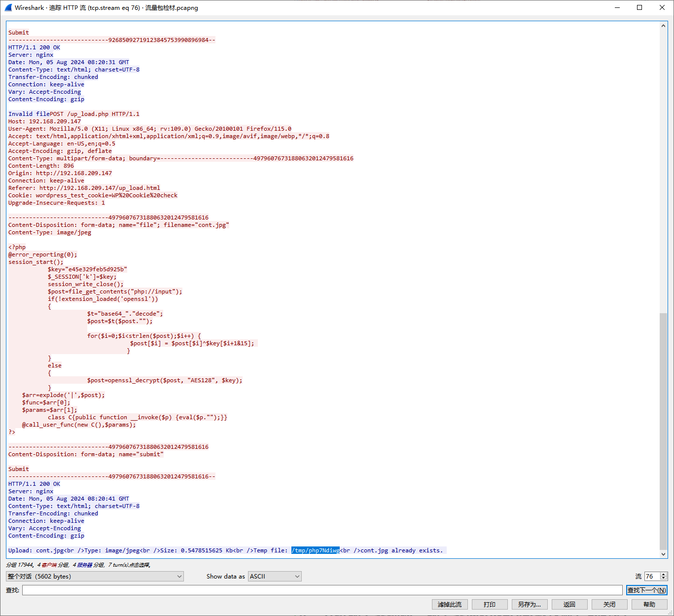Image resolution: width=674 pixels, height=616 pixels.
Task: Click the 'Transfer-Encoding: chunked' line under 08:20:41
Action: tap(53, 513)
